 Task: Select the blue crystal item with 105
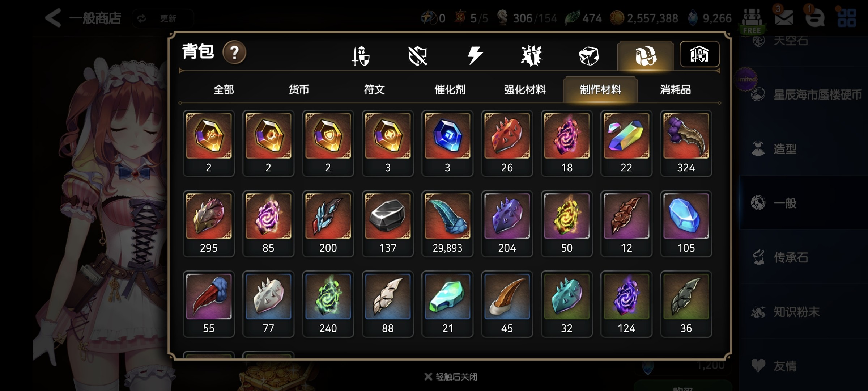686,223
